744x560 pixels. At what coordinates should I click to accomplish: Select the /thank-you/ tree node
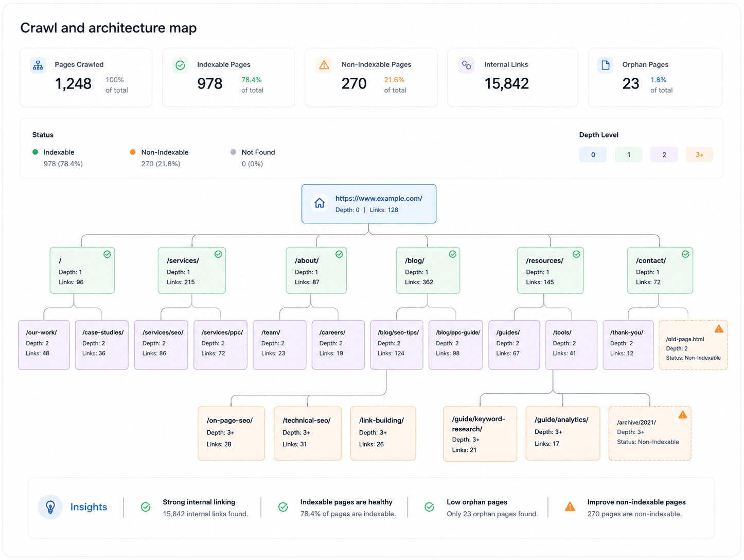point(628,345)
